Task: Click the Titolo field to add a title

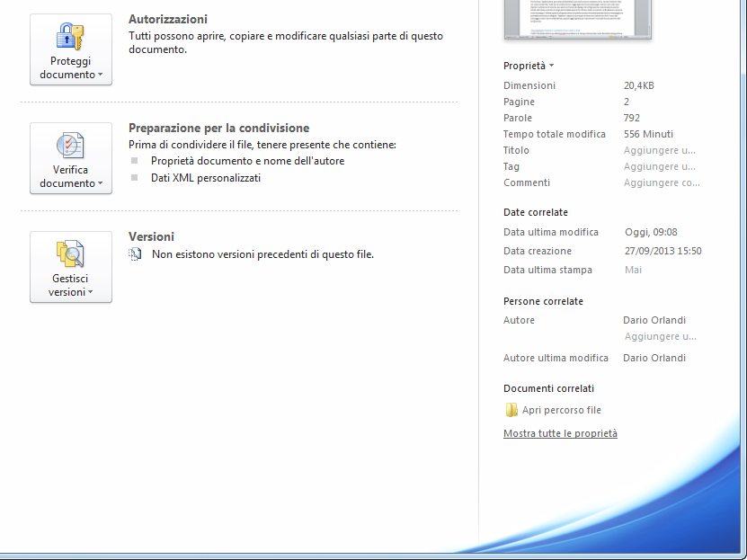Action: click(660, 150)
